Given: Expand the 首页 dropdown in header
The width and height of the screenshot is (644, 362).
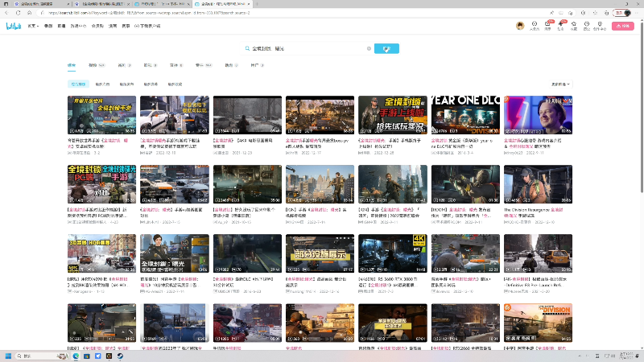Looking at the screenshot, I should 33,26.
